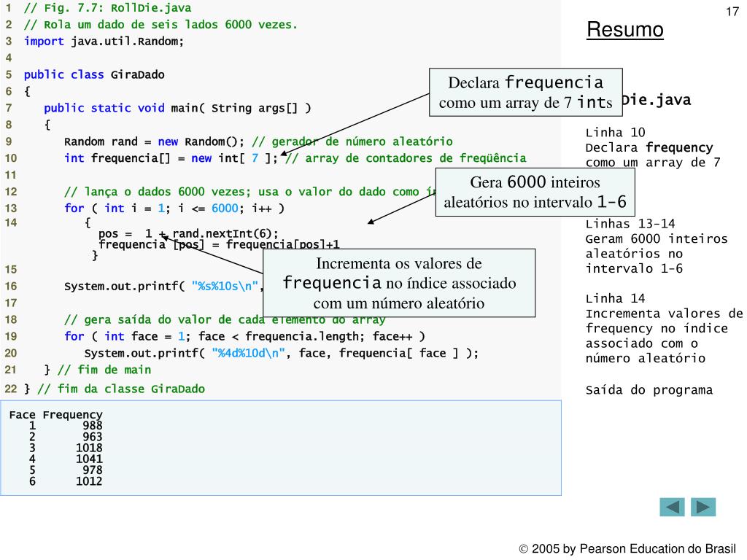Screen dimensions: 747x560
Task: Select the public static void main line
Action: 177,108
